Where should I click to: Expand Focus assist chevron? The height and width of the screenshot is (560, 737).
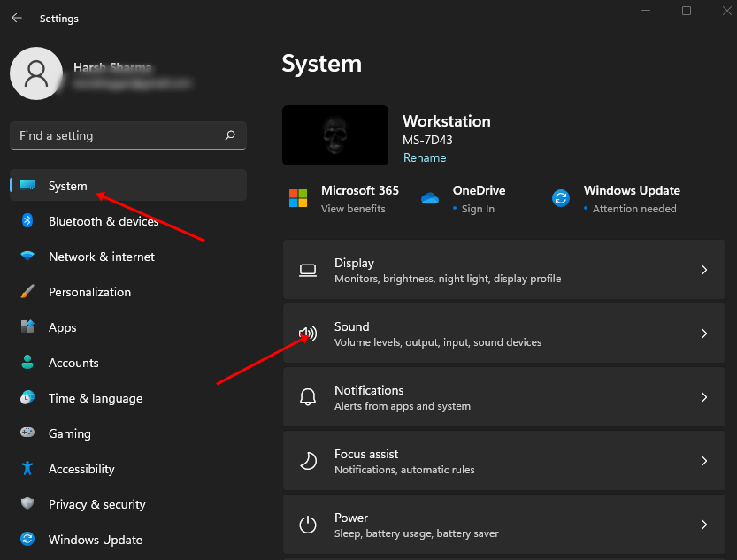(x=704, y=461)
